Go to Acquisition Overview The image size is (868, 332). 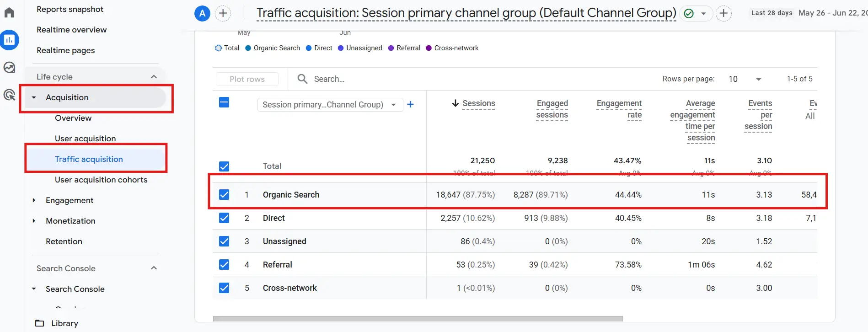click(x=73, y=118)
